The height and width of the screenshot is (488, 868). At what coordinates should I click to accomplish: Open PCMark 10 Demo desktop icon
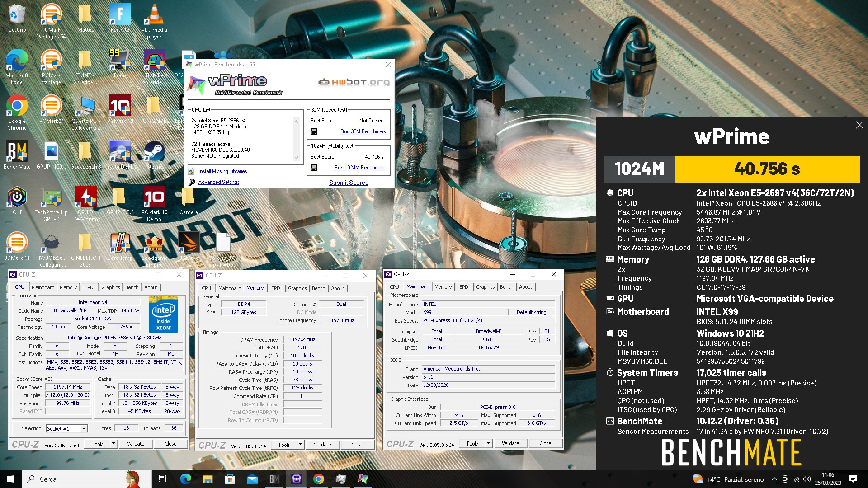[x=154, y=204]
